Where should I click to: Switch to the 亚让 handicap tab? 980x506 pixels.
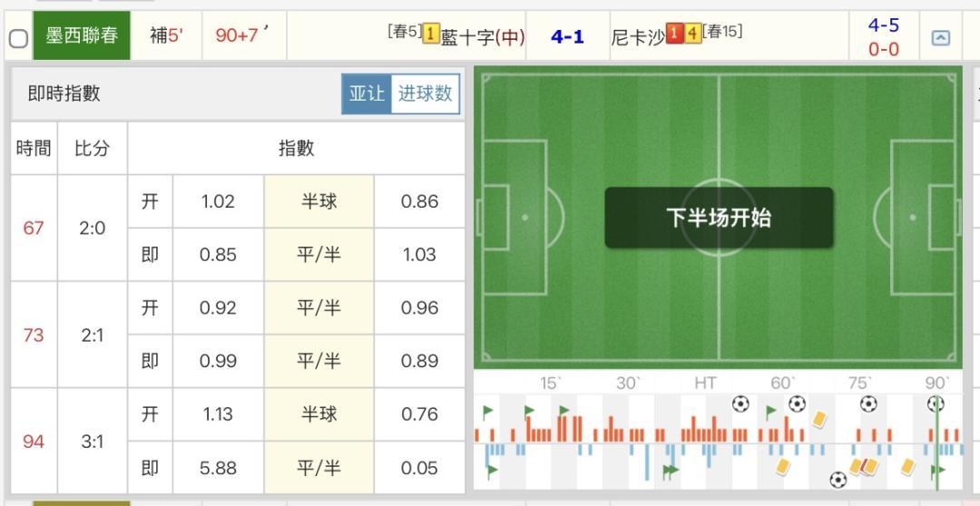click(367, 93)
